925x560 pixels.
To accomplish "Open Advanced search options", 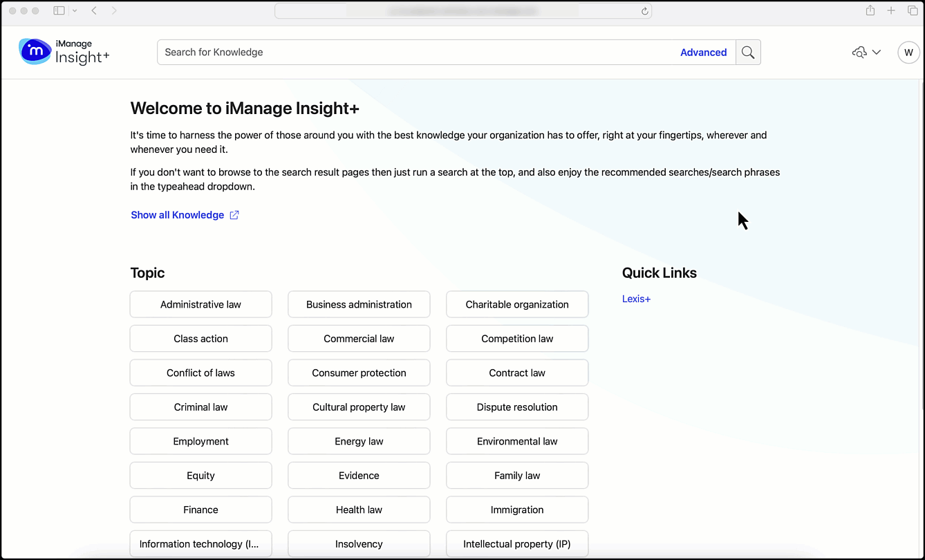I will click(703, 52).
